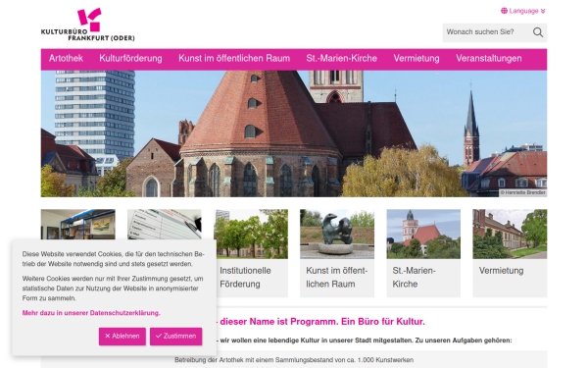588x368 pixels.
Task: Click the large church banner image
Action: click(294, 133)
